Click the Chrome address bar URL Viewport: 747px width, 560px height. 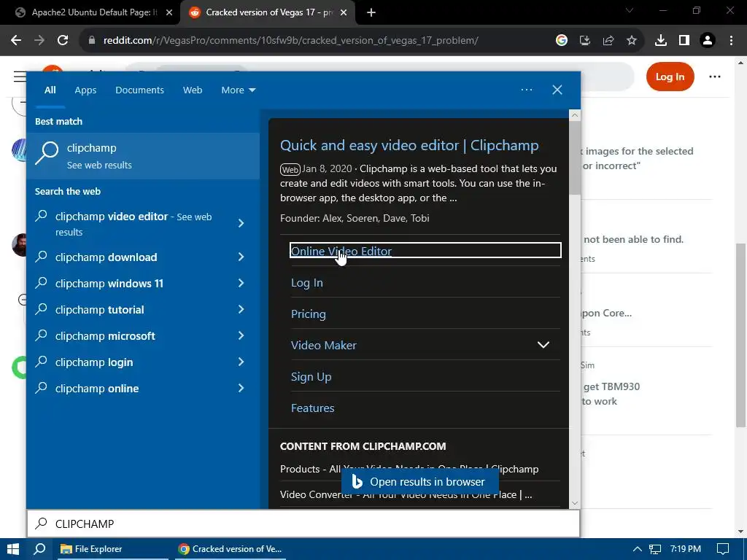point(290,41)
